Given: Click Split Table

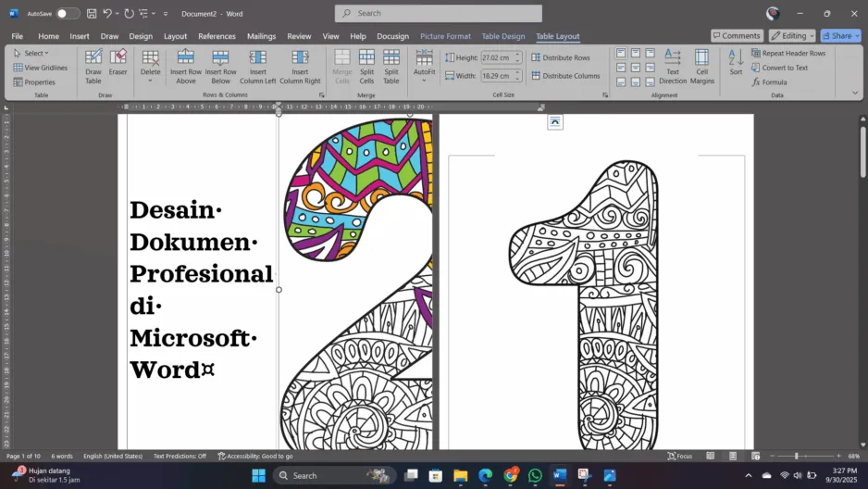Looking at the screenshot, I should pyautogui.click(x=391, y=66).
